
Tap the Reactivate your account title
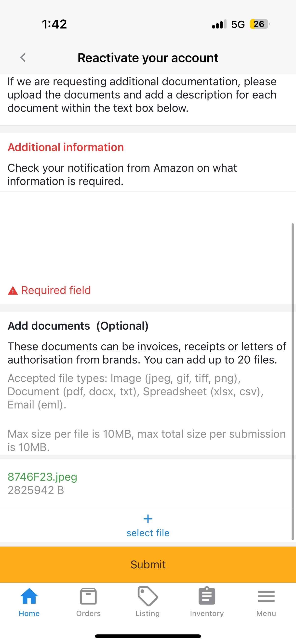pyautogui.click(x=148, y=58)
